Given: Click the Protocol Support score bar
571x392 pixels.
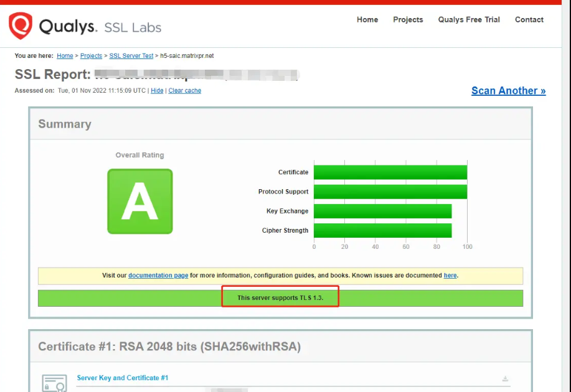Looking at the screenshot, I should (390, 192).
